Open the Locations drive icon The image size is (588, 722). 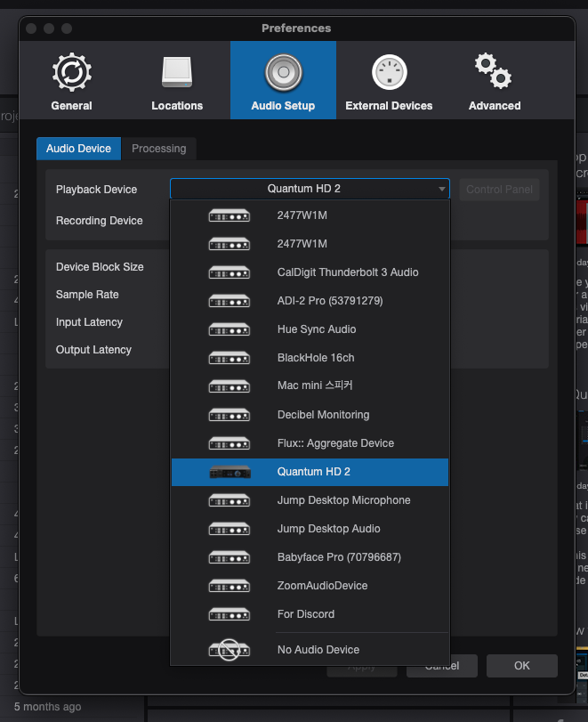[177, 72]
